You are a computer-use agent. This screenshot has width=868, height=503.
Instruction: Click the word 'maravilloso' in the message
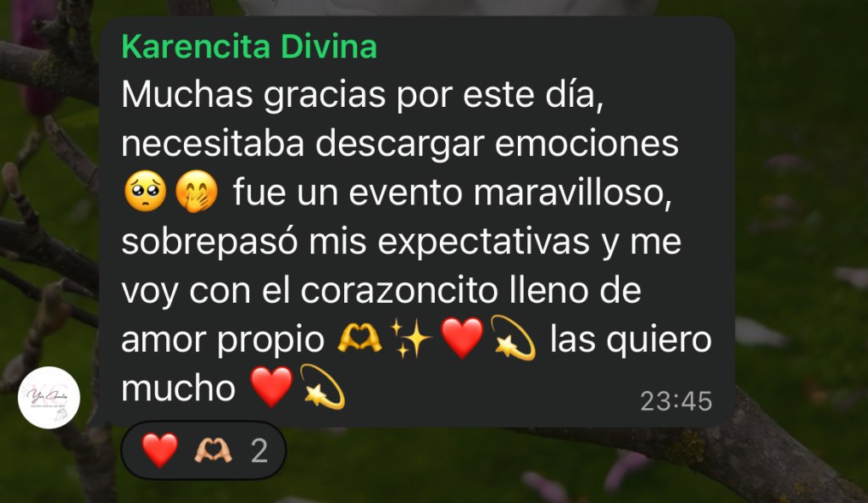point(573,193)
